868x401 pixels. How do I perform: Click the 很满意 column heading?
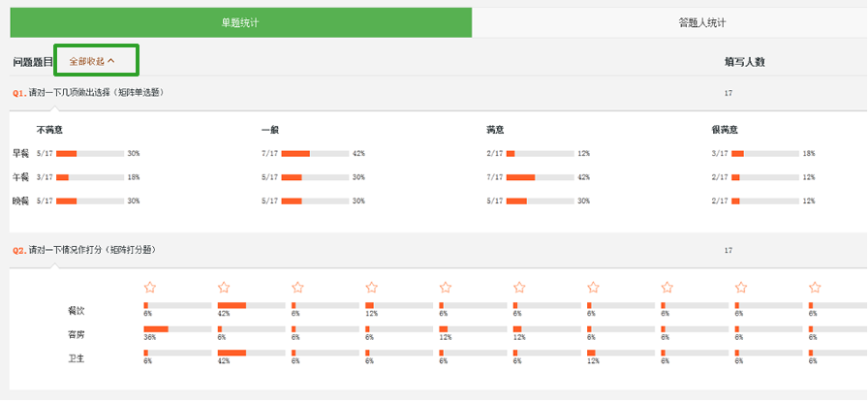[725, 130]
